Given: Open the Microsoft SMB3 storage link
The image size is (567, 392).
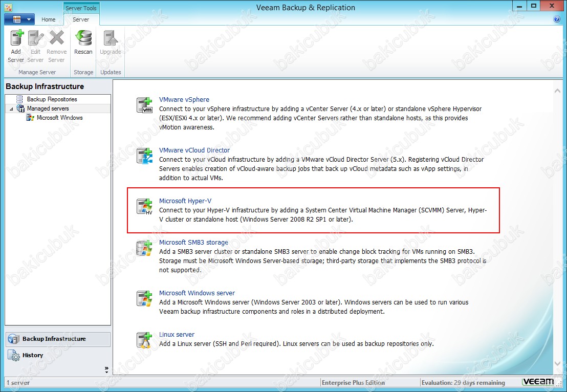Looking at the screenshot, I should pos(193,242).
